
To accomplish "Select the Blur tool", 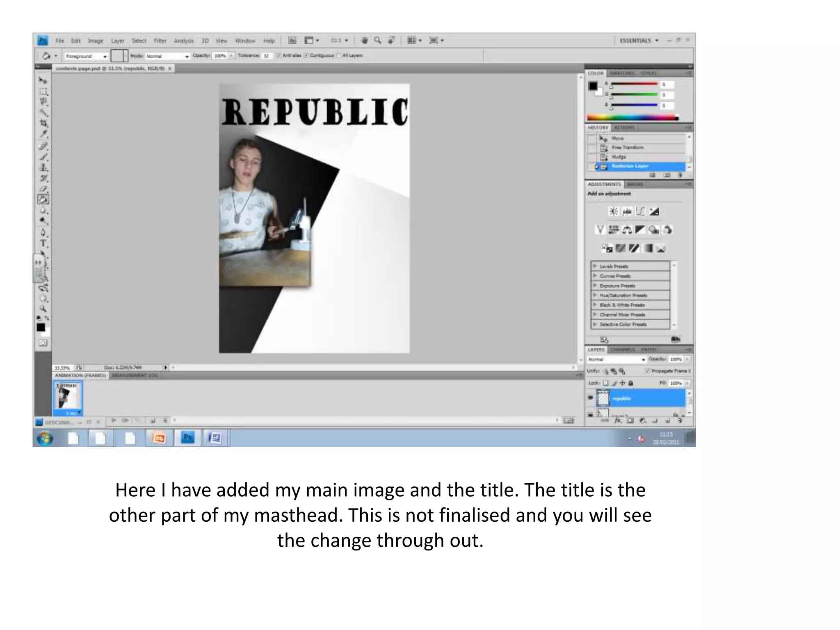I will [43, 210].
